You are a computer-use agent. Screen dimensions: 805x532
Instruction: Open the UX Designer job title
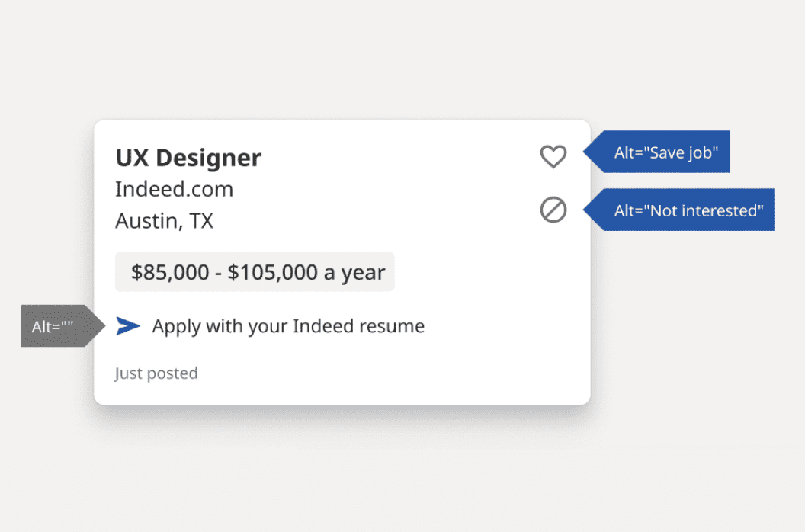tap(188, 158)
